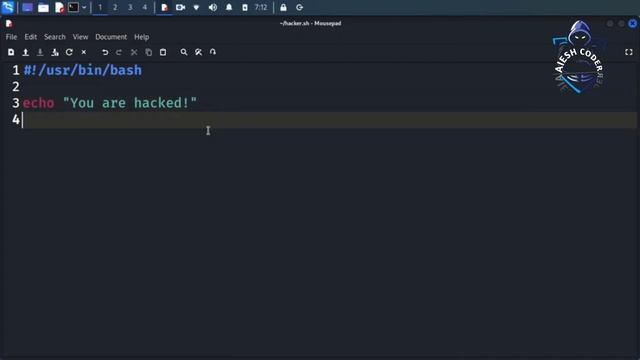The image size is (640, 360).
Task: Switch to workspace 1
Action: [100, 7]
